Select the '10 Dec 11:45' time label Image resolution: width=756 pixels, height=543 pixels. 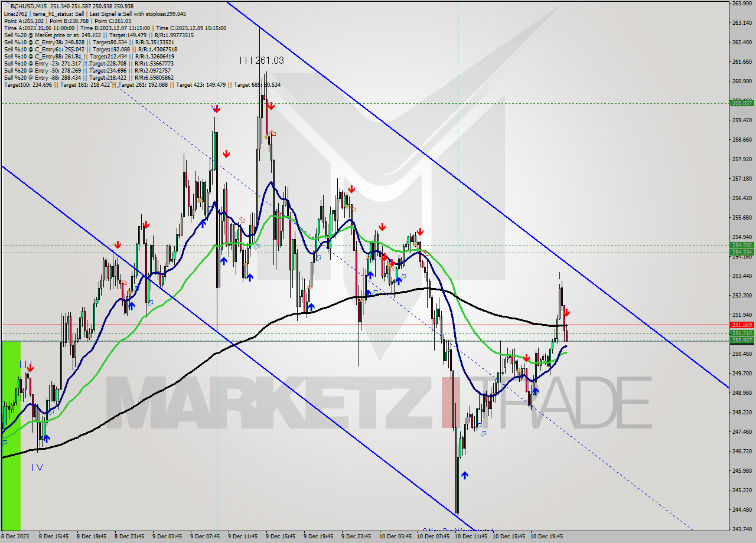[471, 537]
